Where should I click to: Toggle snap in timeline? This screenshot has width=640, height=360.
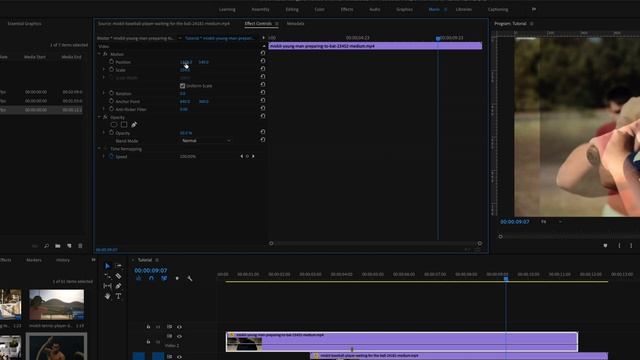[151, 278]
